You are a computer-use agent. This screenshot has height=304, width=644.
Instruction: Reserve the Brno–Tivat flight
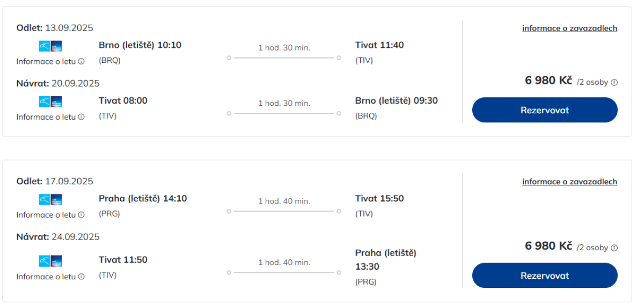tap(545, 110)
